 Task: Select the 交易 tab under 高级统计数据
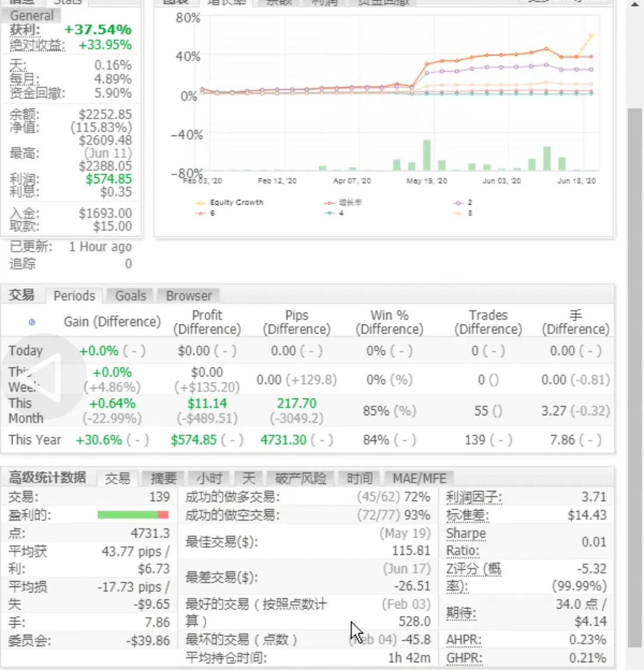(117, 478)
